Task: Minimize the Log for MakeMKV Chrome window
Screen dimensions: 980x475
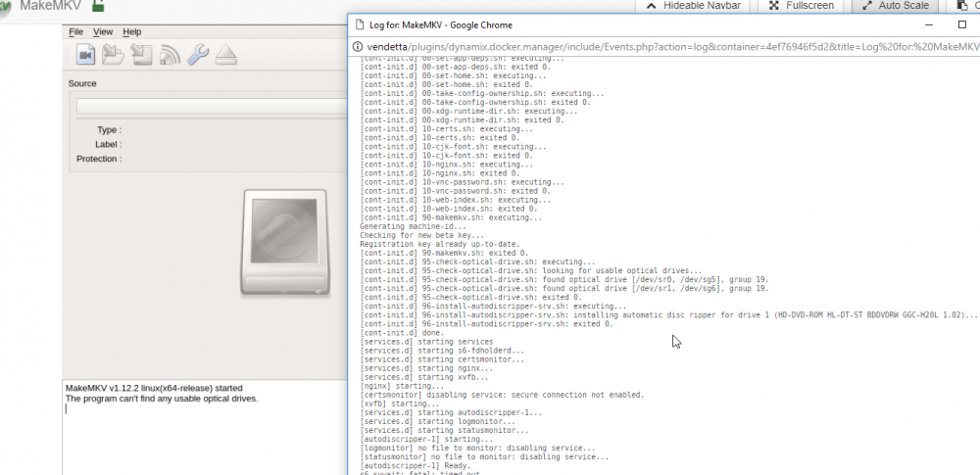Action: (929, 25)
